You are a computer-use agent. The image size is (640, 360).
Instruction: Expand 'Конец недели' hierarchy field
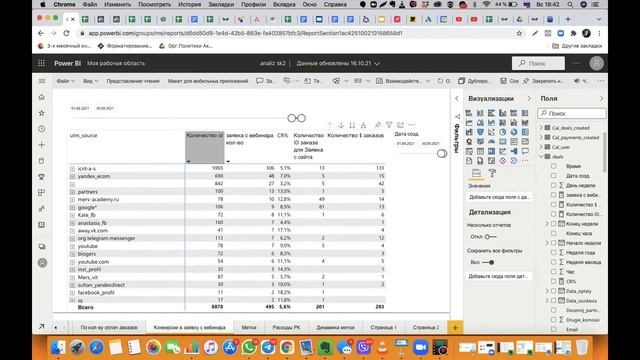[547, 224]
